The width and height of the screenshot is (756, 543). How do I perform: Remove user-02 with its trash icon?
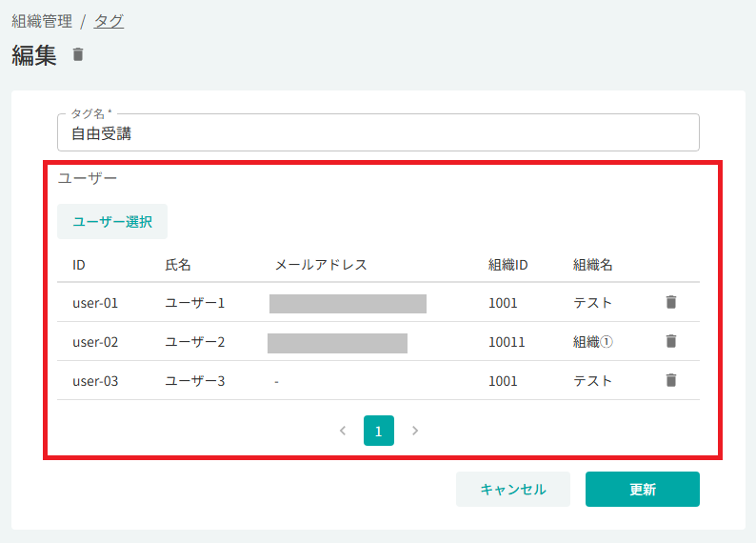pos(671,341)
